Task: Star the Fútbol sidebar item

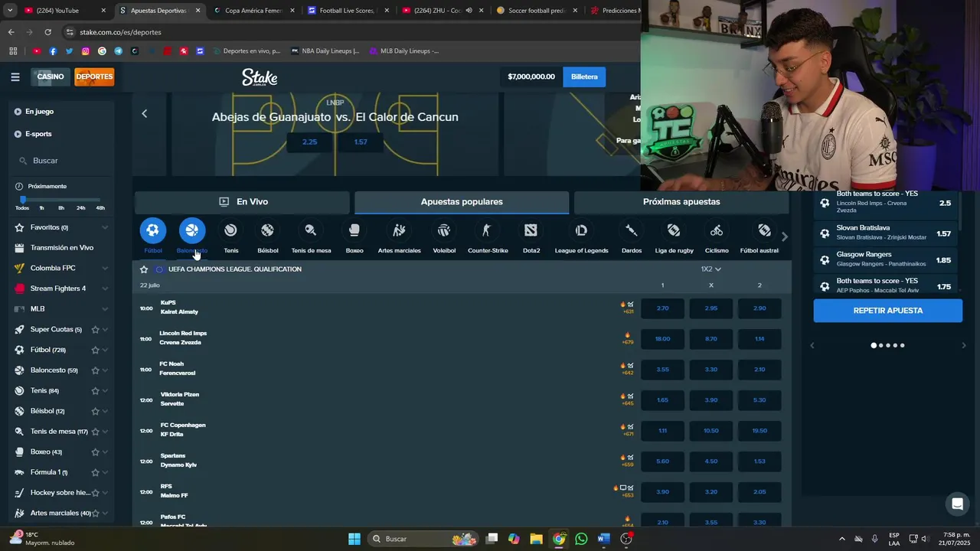Action: pos(95,350)
